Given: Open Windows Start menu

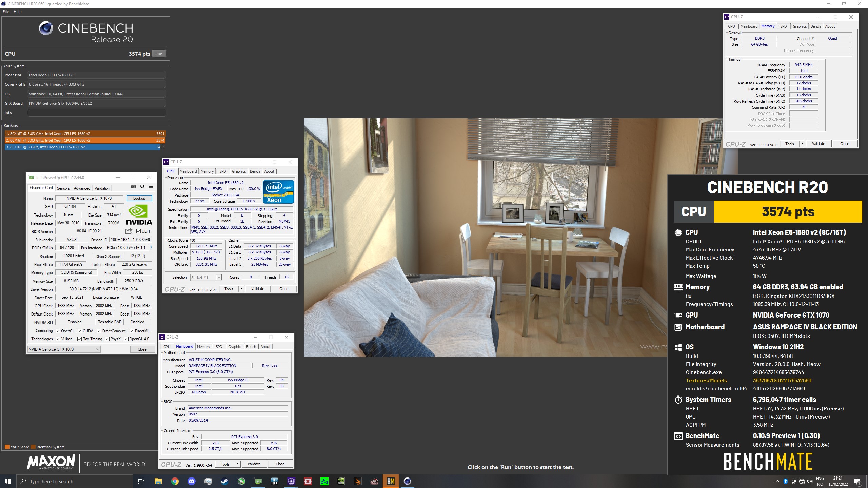Looking at the screenshot, I should click(8, 481).
